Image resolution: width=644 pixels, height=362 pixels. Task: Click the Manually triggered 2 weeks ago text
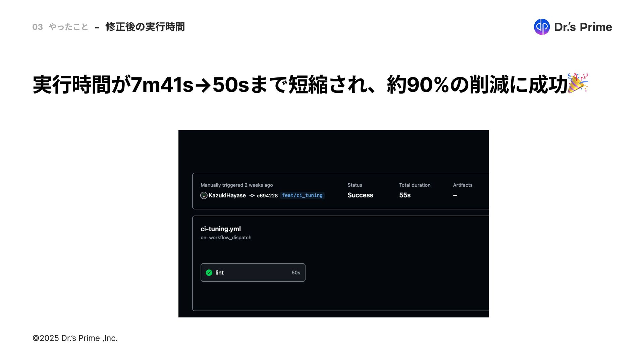[237, 185]
